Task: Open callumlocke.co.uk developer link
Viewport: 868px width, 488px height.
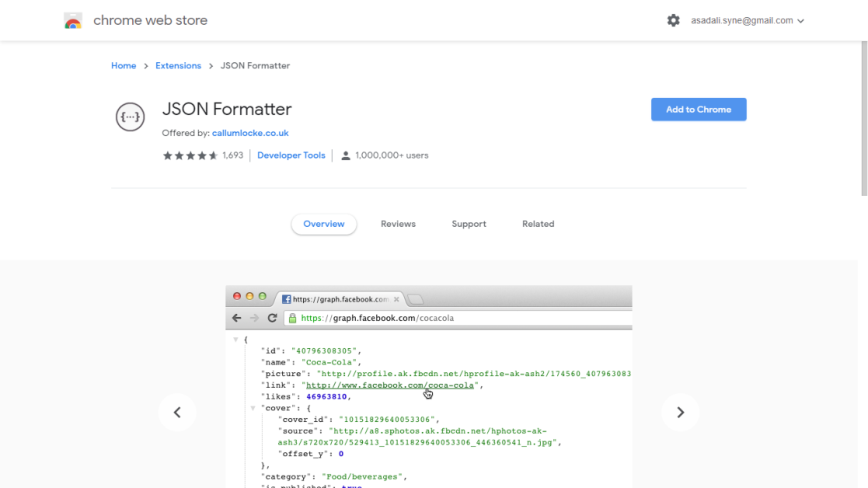Action: point(250,133)
